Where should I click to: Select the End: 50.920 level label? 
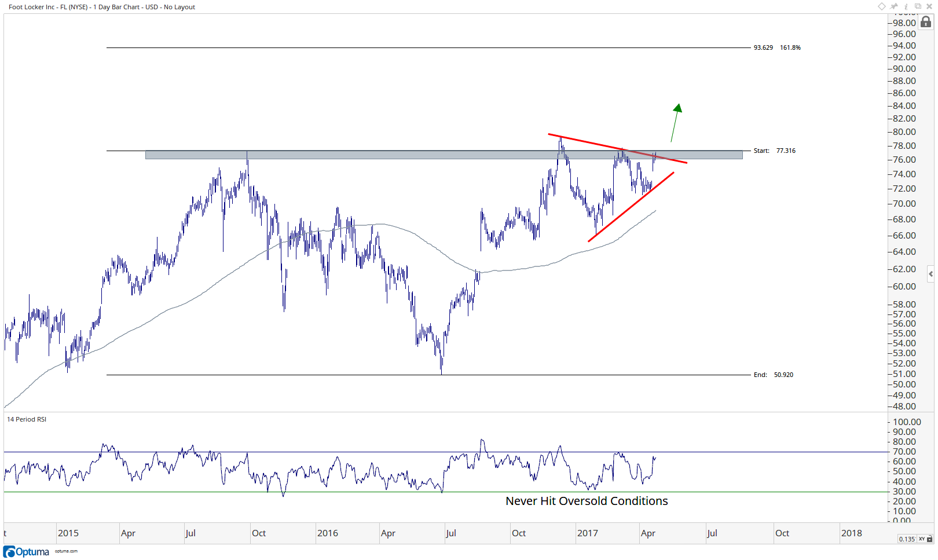[x=773, y=375]
